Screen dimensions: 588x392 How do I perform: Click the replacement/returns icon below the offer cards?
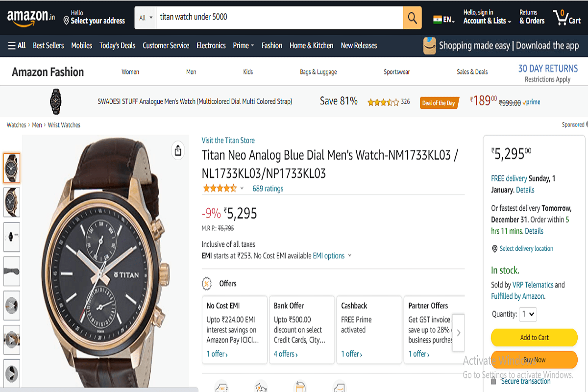click(x=299, y=387)
